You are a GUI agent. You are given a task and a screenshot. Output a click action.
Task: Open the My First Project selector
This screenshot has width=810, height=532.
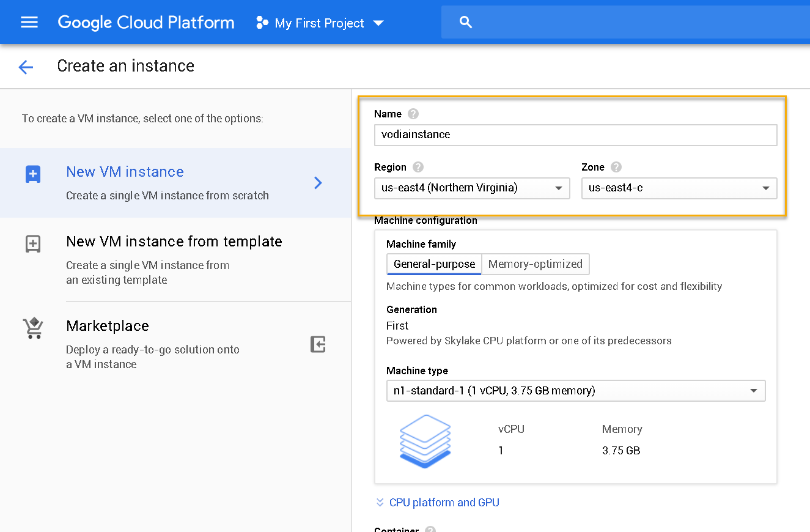click(x=320, y=23)
